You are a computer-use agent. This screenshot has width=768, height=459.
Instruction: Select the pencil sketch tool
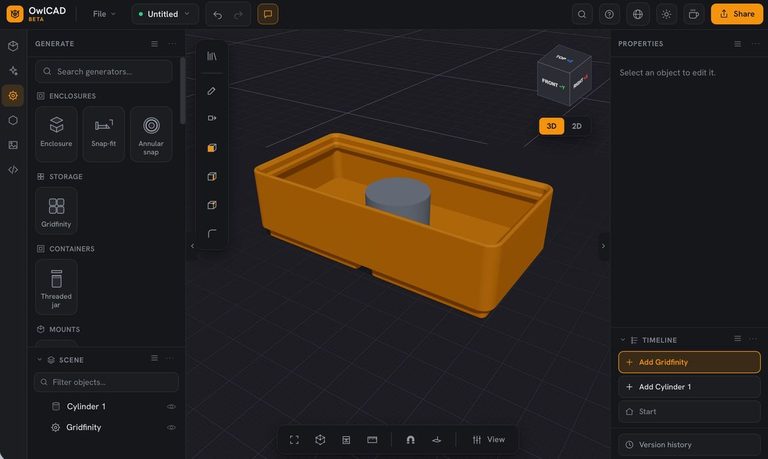tap(212, 91)
